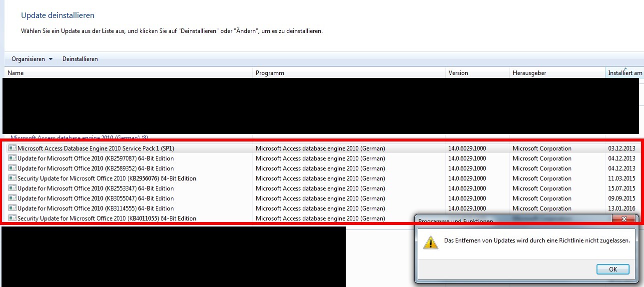Click the warning icon in the dialog
Image resolution: width=644 pixels, height=287 pixels.
pos(430,242)
